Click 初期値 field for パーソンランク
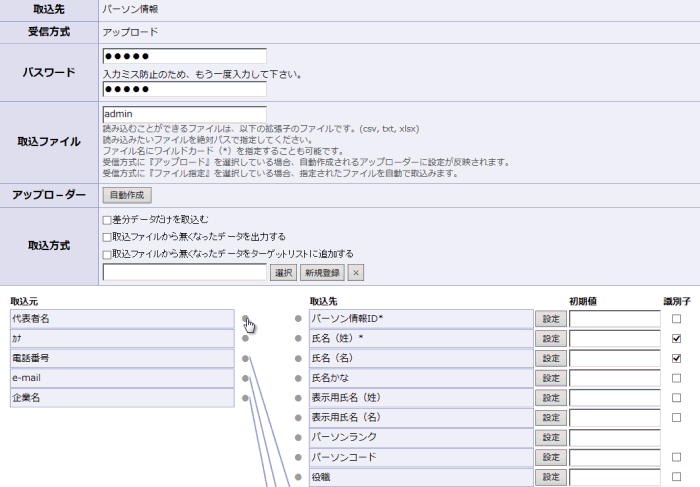 coord(615,437)
